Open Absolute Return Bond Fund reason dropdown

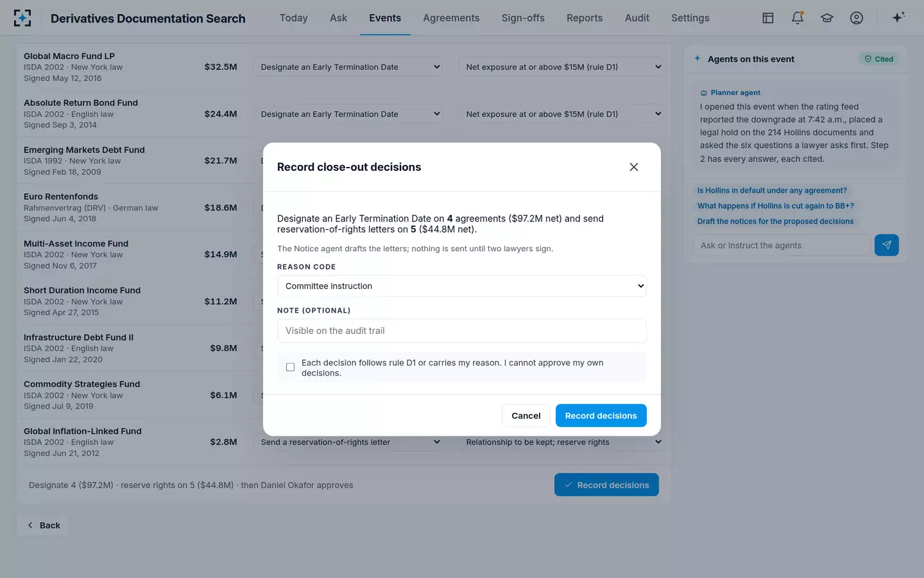[x=561, y=114]
